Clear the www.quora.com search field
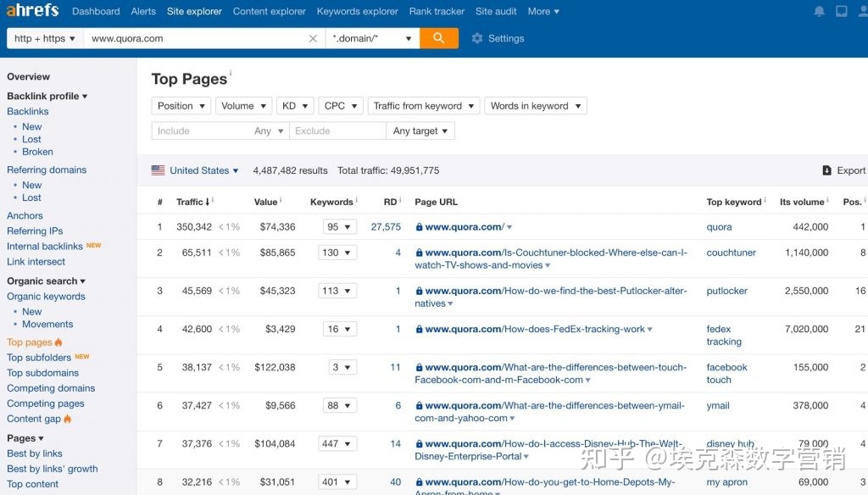The height and width of the screenshot is (495, 868). [313, 38]
